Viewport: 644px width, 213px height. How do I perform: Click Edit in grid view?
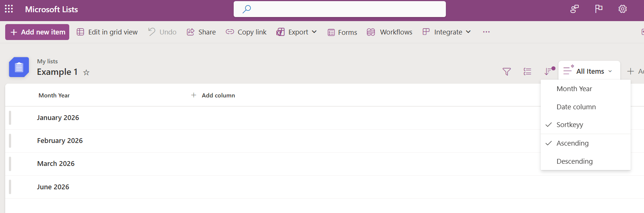click(107, 32)
